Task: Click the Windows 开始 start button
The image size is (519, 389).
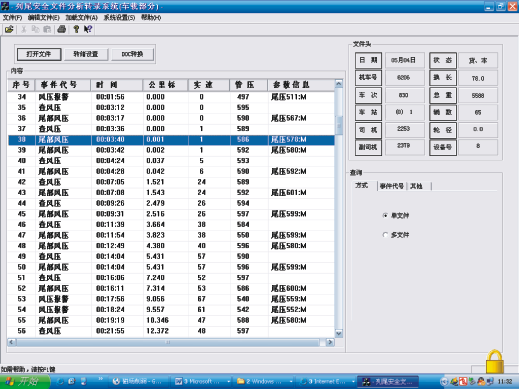Action: (25, 381)
